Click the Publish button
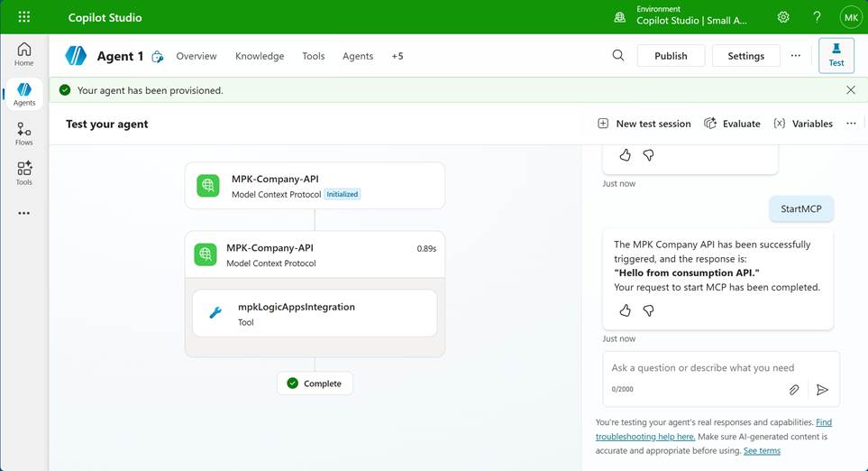The width and height of the screenshot is (868, 471). coord(671,56)
